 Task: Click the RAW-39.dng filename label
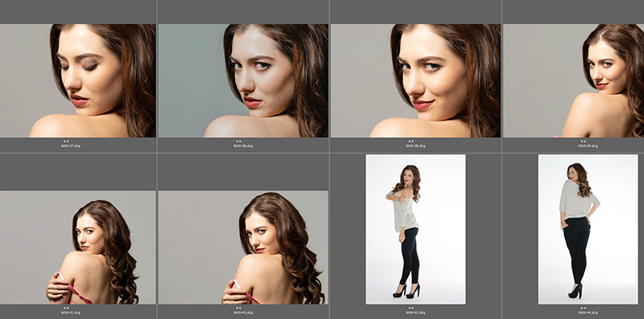(415, 146)
